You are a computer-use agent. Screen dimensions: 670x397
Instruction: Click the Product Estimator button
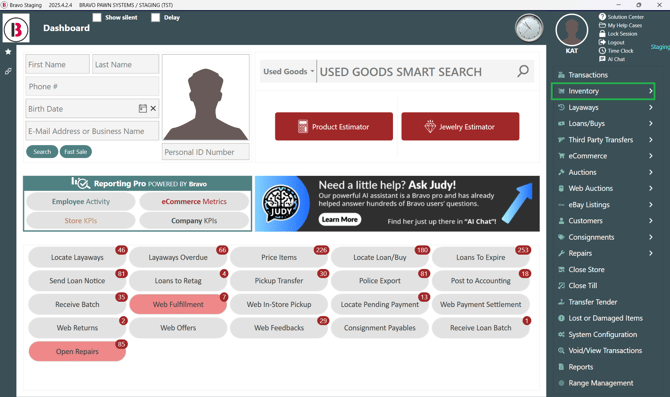[334, 126]
